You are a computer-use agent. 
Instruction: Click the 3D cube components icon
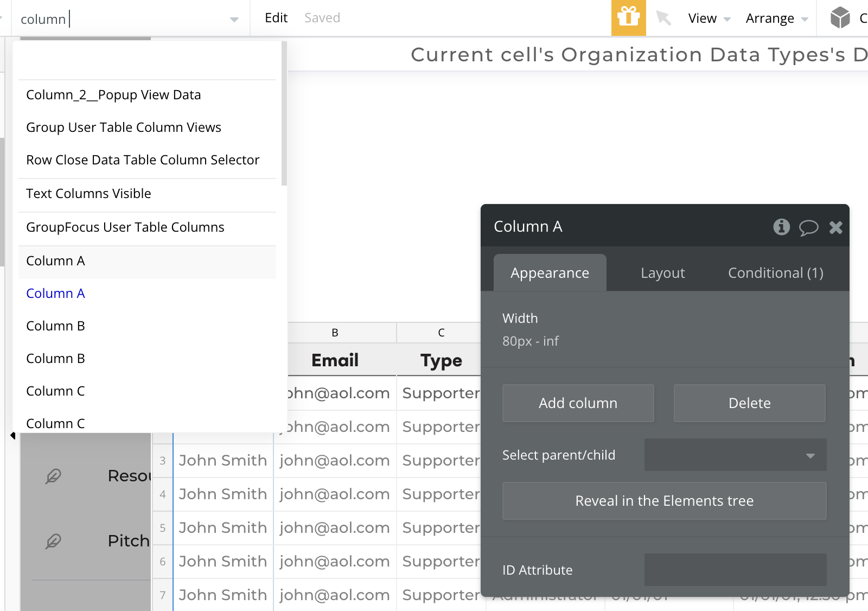(x=840, y=18)
